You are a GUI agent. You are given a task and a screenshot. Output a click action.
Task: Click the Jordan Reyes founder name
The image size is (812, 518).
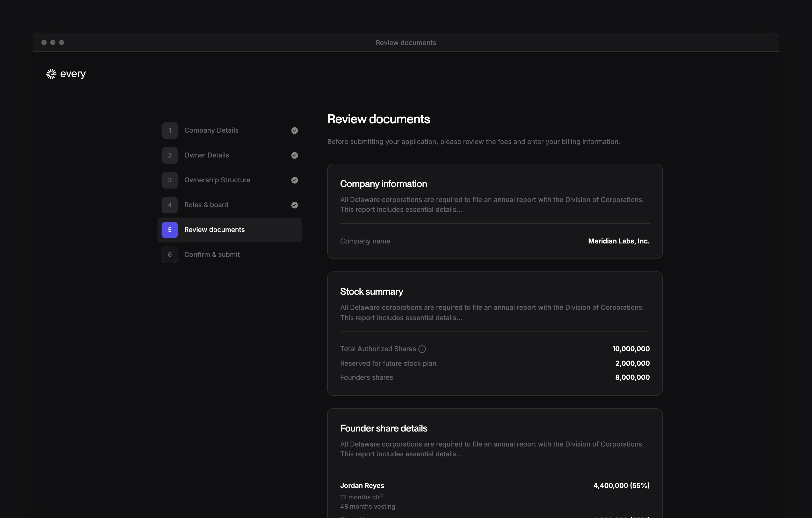(x=362, y=486)
